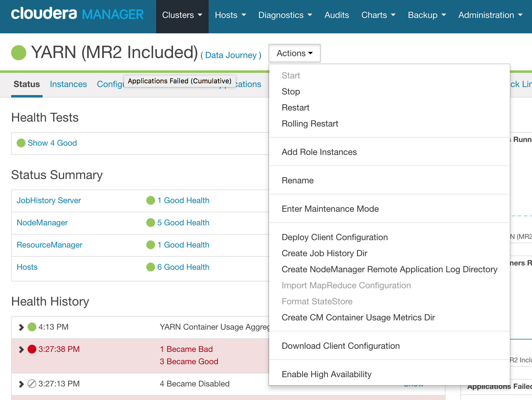Click the green status icon beside JobHistory Server

(x=150, y=200)
